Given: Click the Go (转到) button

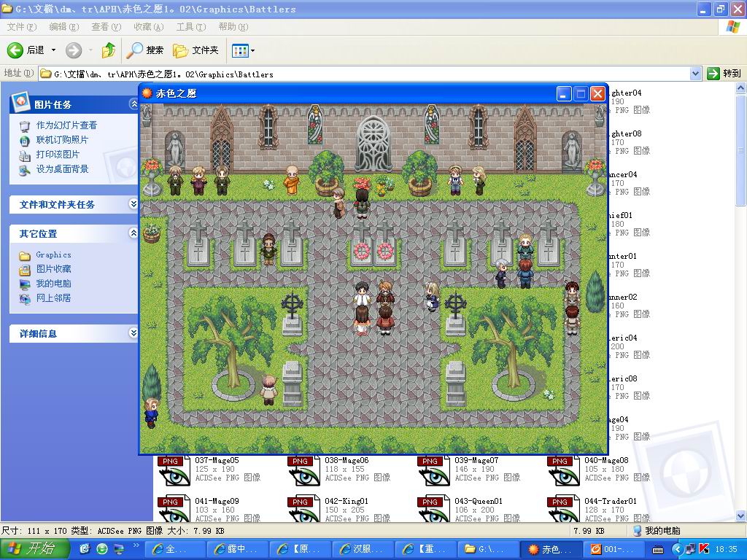Looking at the screenshot, I should pos(724,74).
